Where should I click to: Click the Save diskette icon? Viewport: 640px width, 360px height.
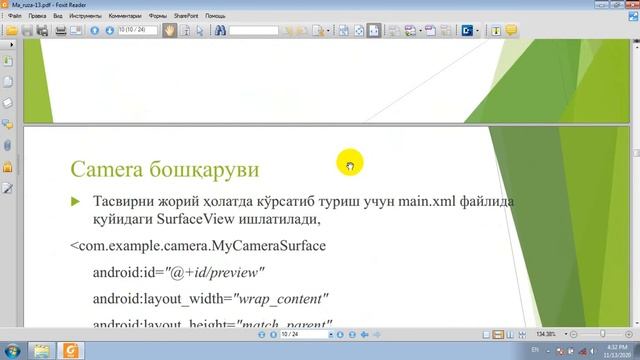point(27,31)
